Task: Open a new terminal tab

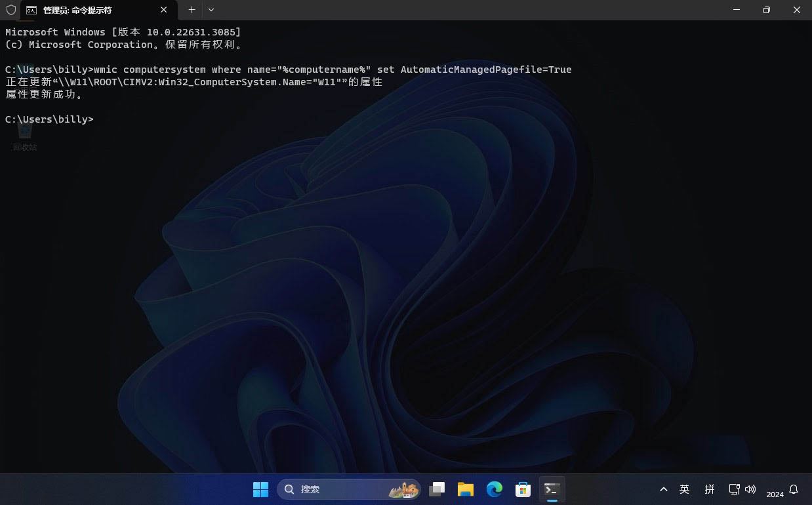Action: pos(192,10)
